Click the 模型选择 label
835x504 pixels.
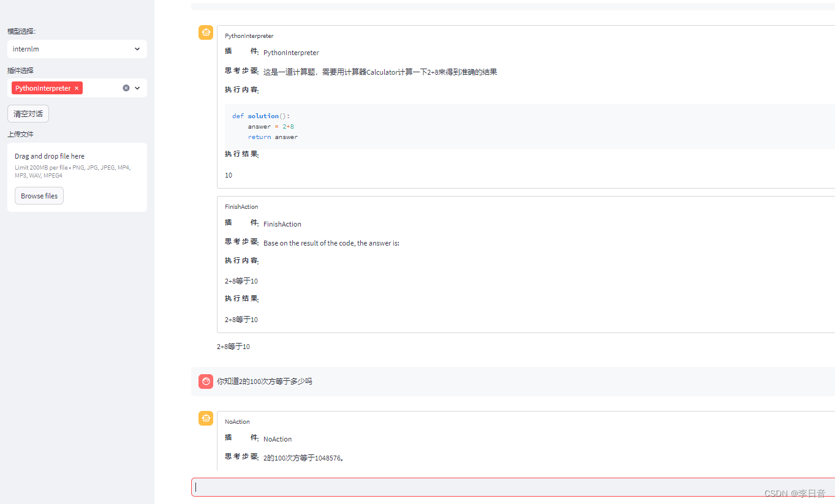coord(21,31)
